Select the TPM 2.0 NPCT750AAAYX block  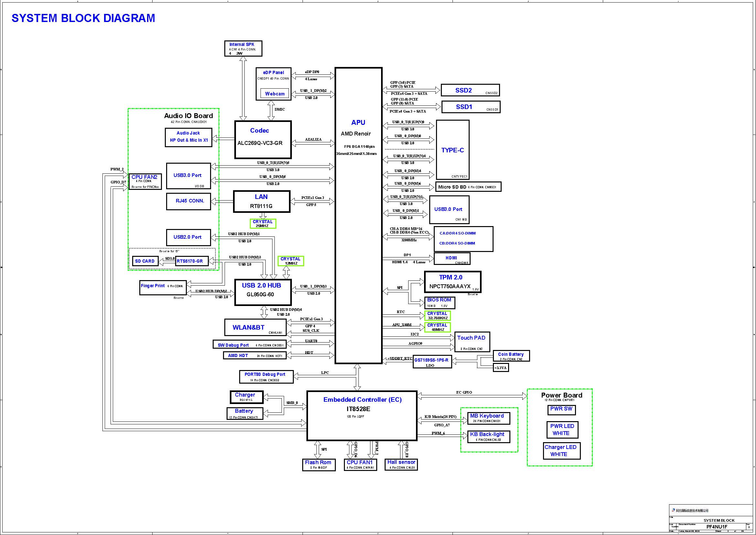click(453, 282)
